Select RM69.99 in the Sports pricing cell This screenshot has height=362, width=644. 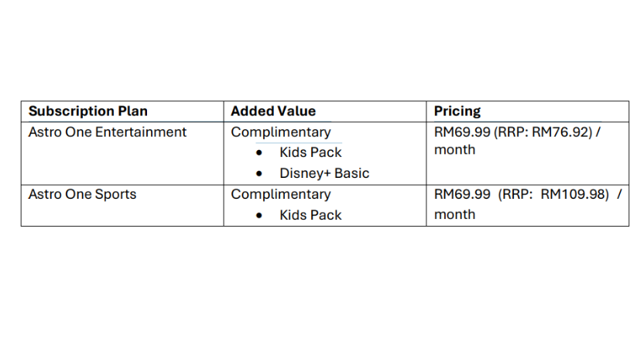click(462, 194)
